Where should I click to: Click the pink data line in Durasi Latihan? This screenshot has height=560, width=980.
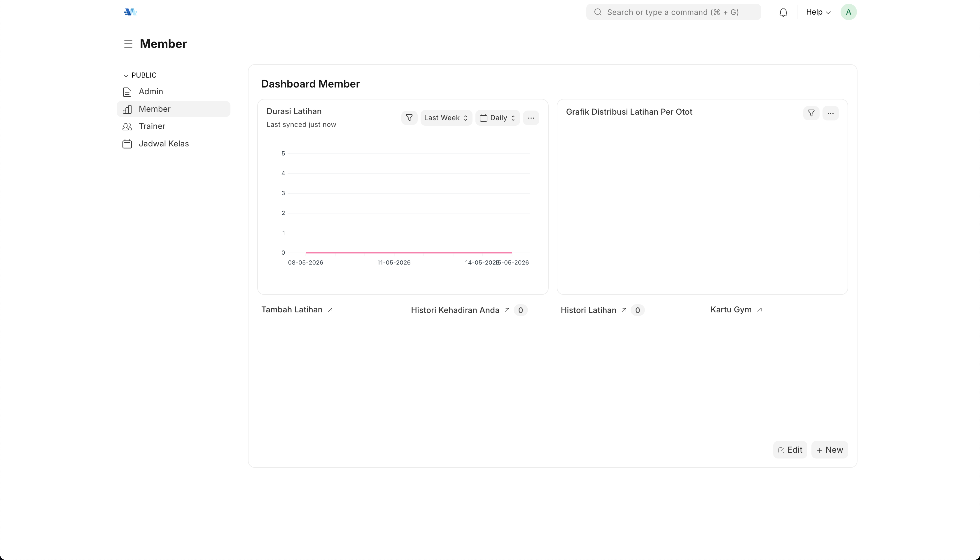click(408, 253)
